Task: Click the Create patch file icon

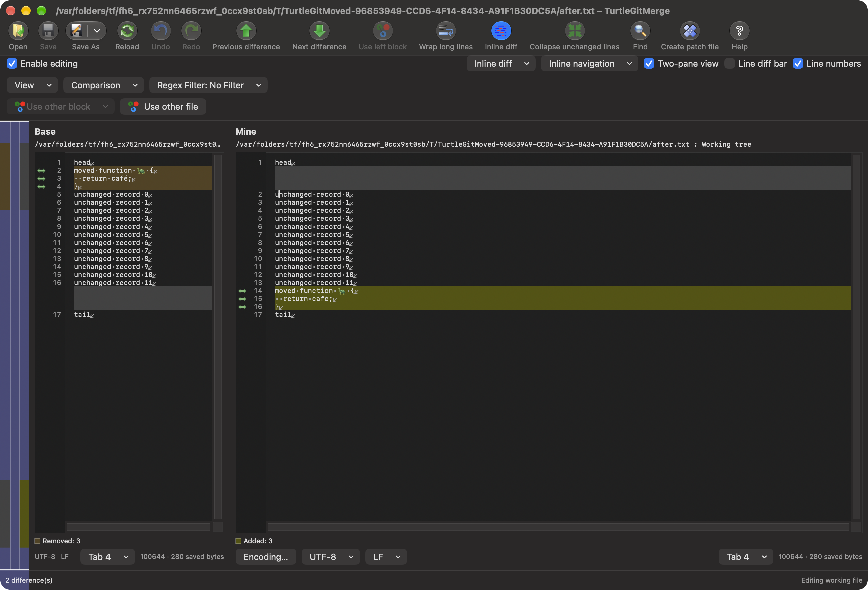Action: (690, 31)
